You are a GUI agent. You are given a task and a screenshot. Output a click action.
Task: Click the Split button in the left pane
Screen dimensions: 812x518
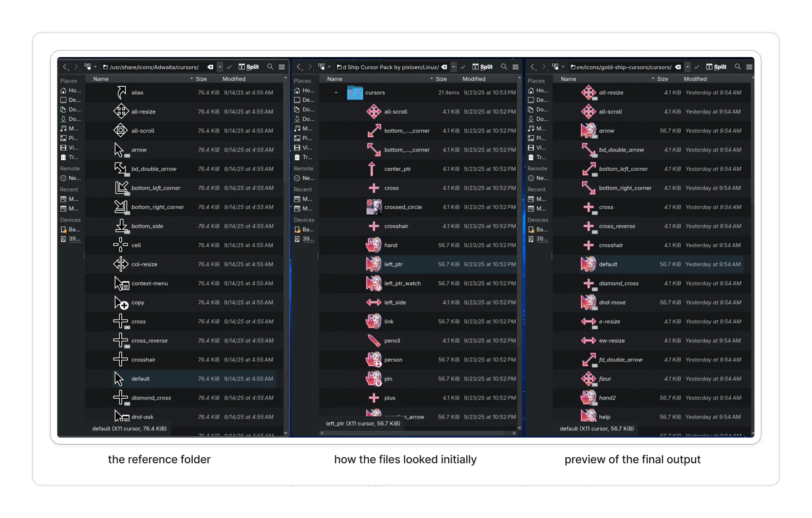(x=249, y=67)
